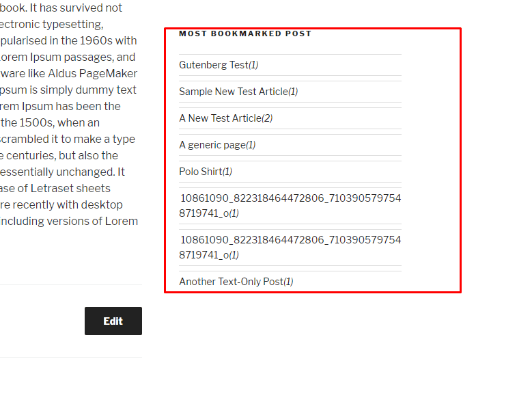The height and width of the screenshot is (400, 532).
Task: Click the (1) count beside Another Text-Only Post
Action: 288,282
